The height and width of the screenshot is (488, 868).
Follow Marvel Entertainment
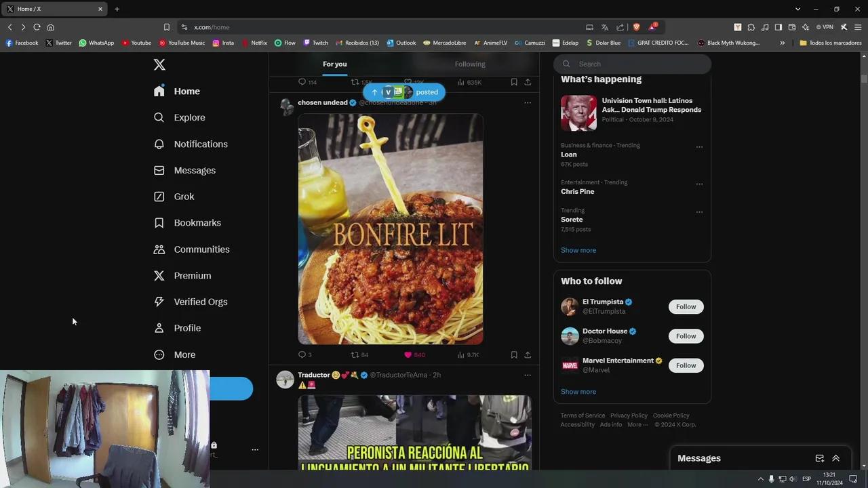tap(686, 365)
